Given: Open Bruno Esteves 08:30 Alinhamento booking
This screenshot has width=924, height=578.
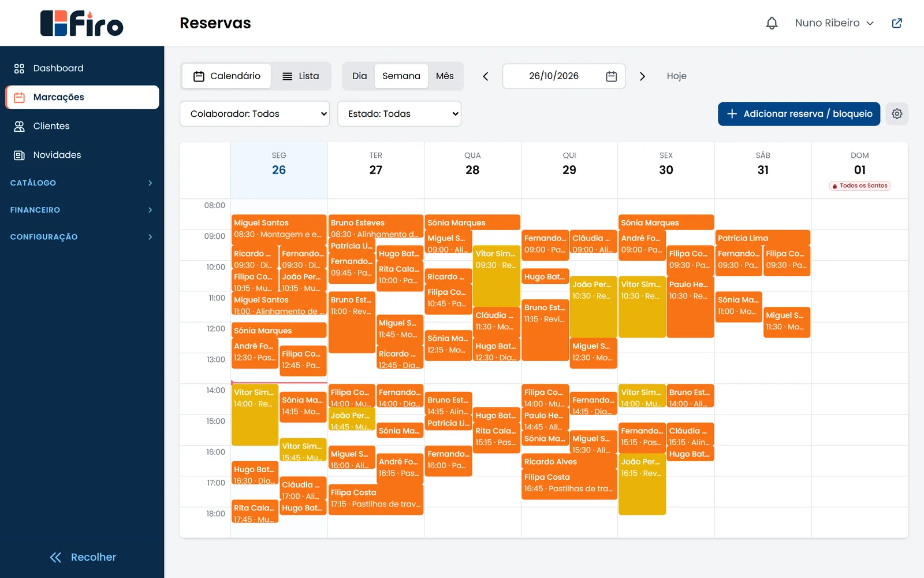Looking at the screenshot, I should (x=376, y=227).
